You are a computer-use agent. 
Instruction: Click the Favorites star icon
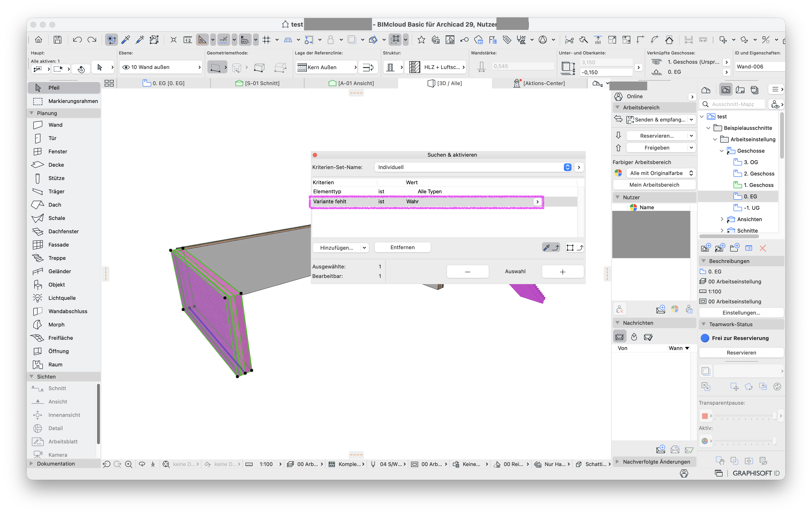(421, 40)
